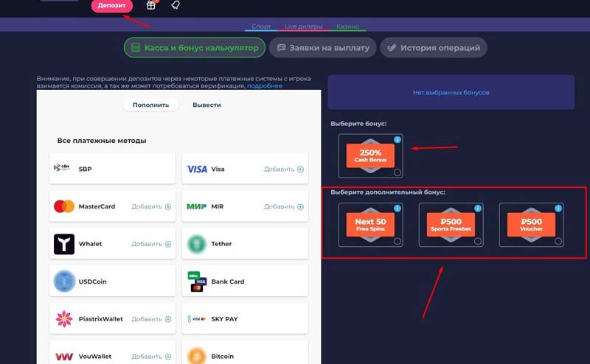
Task: Choose the Bitcoin payment method
Action: pyautogui.click(x=245, y=356)
